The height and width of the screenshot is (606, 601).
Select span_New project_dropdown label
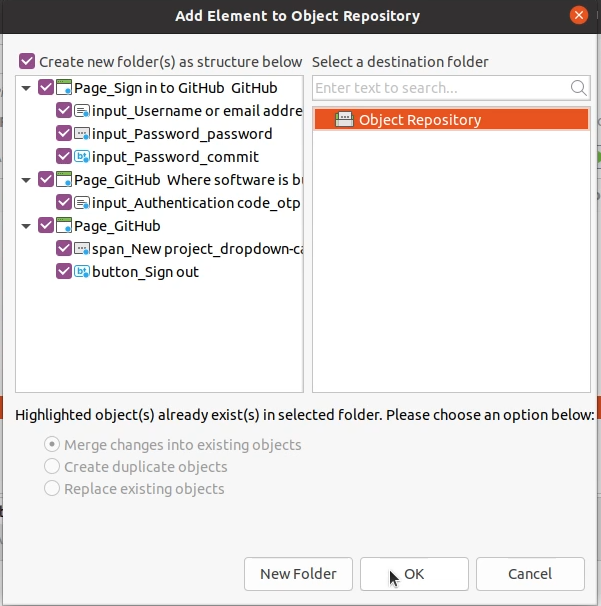197,249
